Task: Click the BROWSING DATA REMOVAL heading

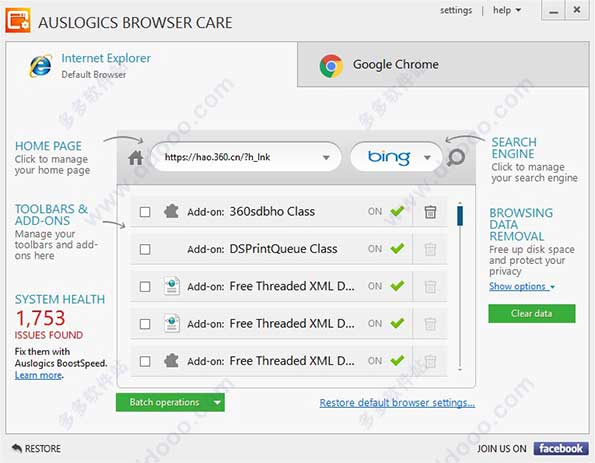Action: pyautogui.click(x=521, y=224)
